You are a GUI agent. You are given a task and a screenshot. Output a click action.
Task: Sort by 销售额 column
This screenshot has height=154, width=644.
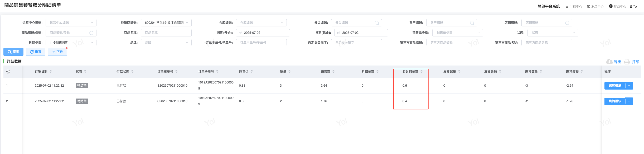[333, 72]
